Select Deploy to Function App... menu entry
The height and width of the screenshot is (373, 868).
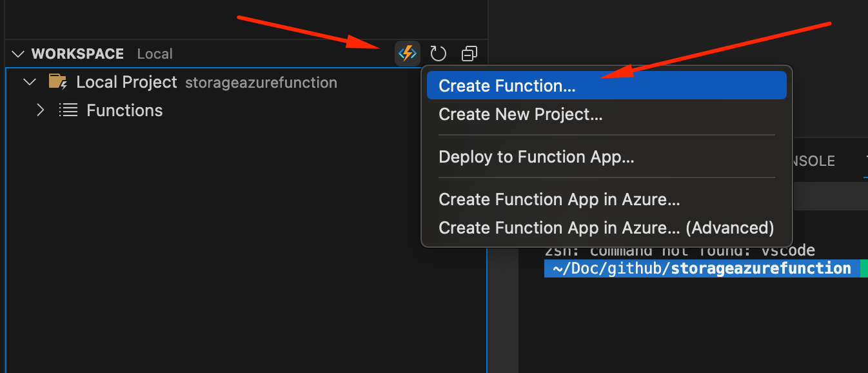click(607, 157)
